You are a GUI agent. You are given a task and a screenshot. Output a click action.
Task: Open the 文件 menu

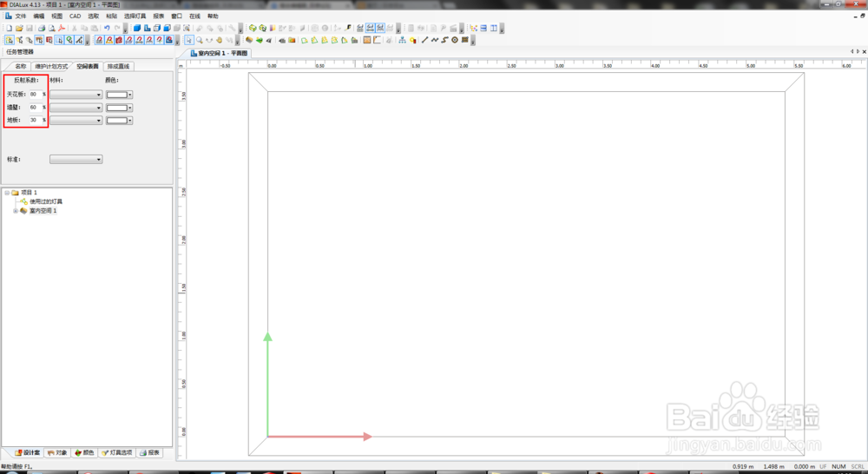click(x=21, y=16)
